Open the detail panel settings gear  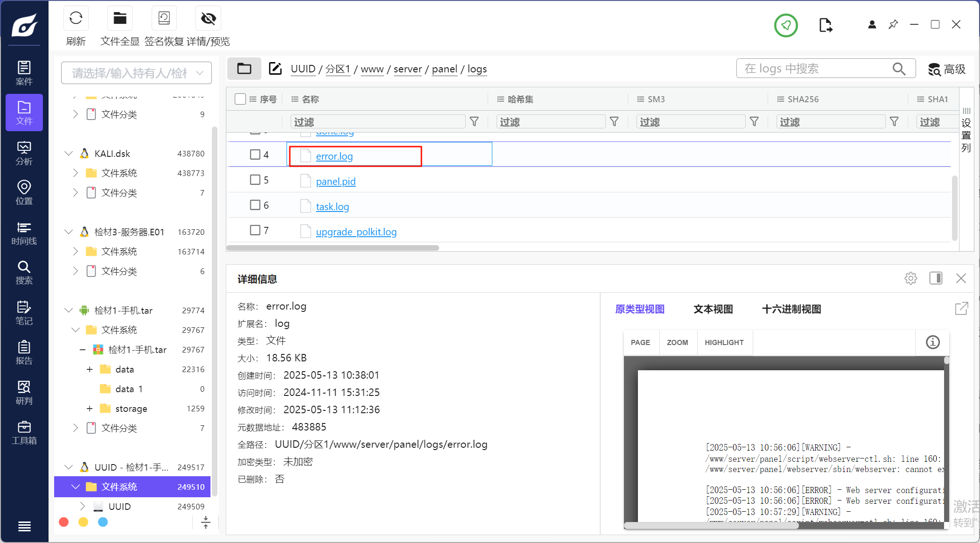(x=910, y=278)
